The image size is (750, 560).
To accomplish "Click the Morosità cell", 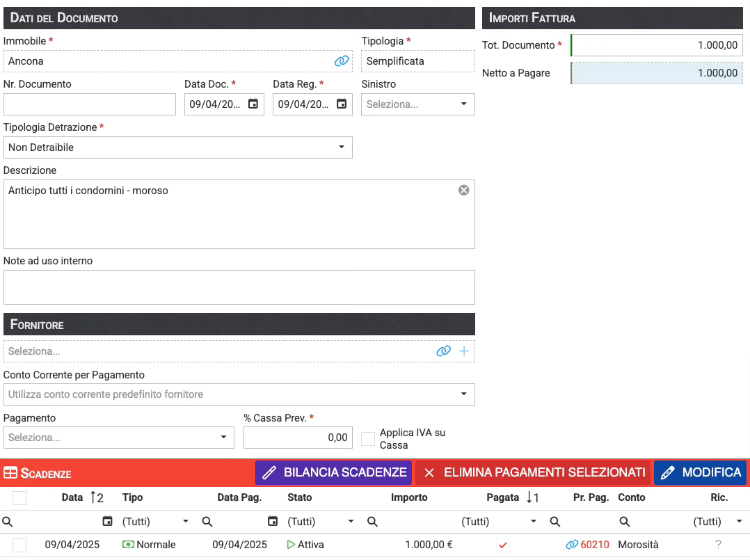I will click(x=638, y=544).
